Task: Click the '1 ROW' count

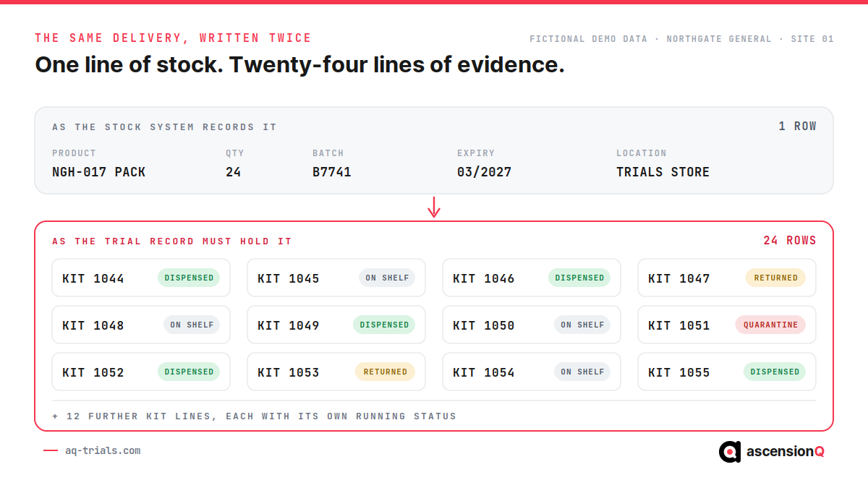Action: (x=798, y=126)
